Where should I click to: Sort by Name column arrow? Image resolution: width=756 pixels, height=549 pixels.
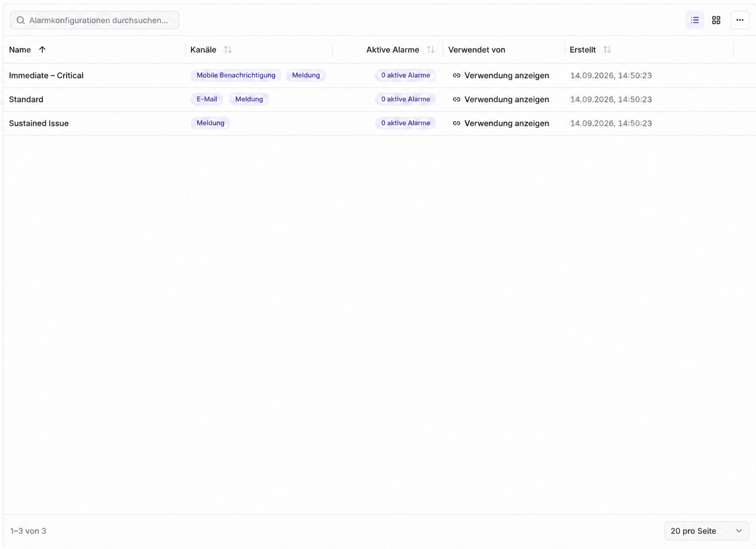point(42,50)
